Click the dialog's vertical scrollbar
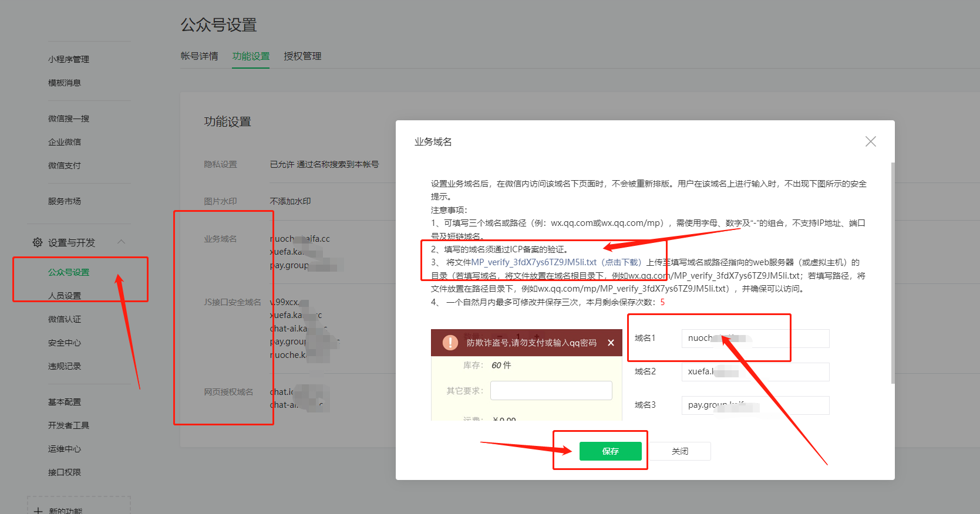Viewport: 980px width, 514px height. [893, 273]
